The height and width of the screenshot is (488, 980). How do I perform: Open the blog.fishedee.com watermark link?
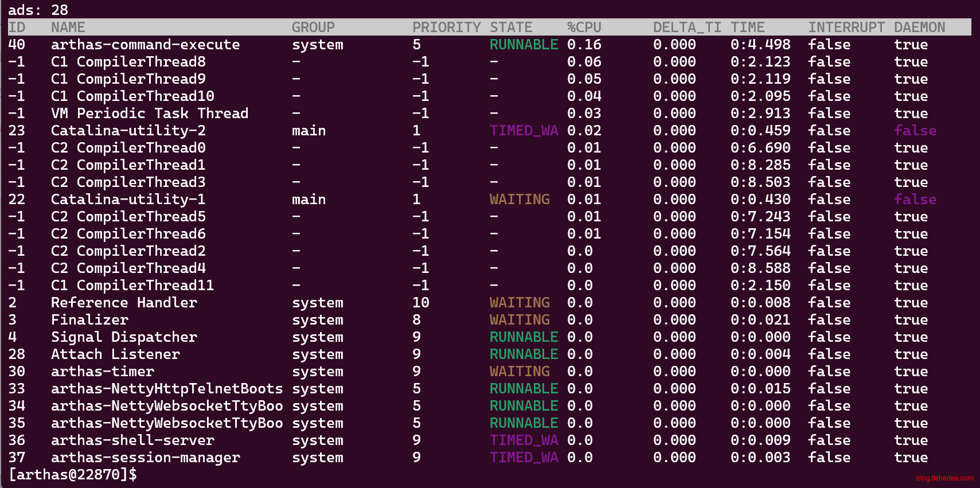[x=944, y=478]
